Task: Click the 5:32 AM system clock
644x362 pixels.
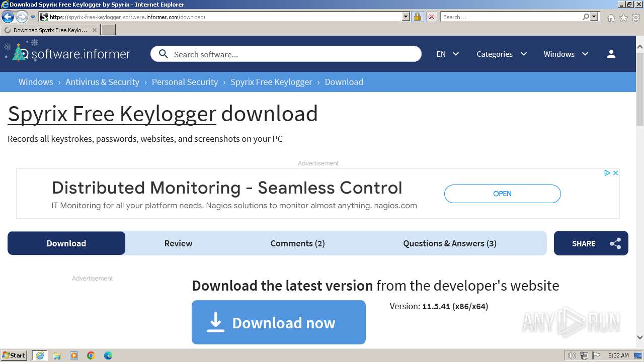Action: click(618, 355)
